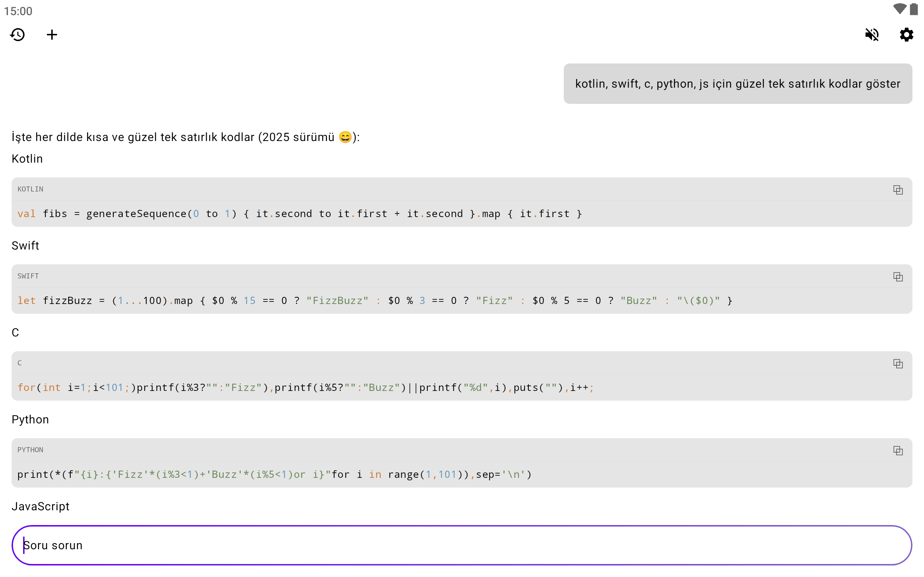Copy the Kotlin code block
924x577 pixels.
point(898,190)
